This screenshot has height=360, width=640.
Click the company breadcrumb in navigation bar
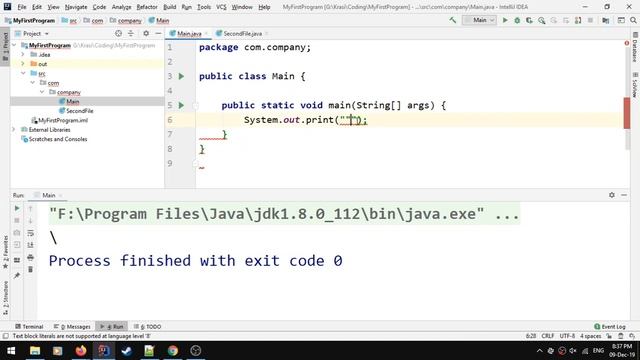(x=129, y=20)
